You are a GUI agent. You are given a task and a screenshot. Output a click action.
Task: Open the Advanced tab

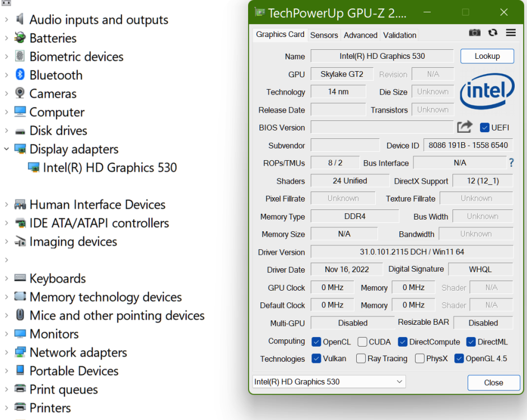(x=360, y=35)
